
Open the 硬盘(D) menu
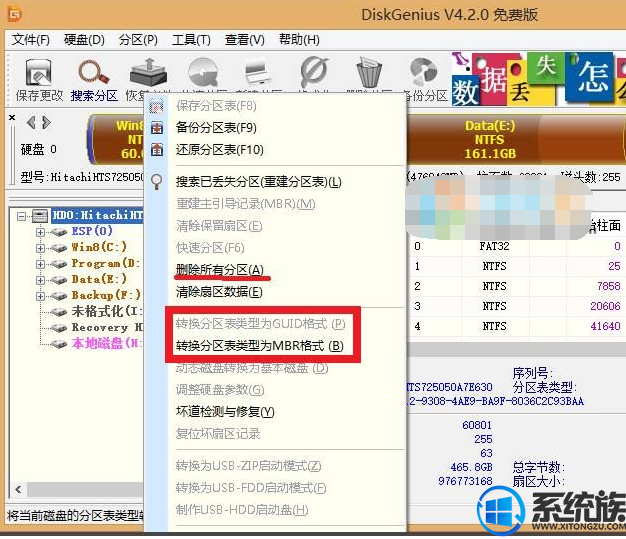pos(84,40)
